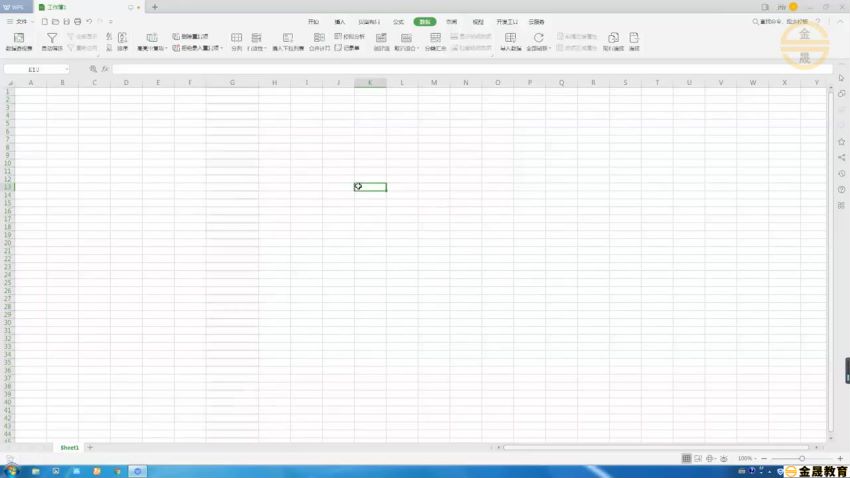Open the Developer Tools ribbon tab

(507, 22)
